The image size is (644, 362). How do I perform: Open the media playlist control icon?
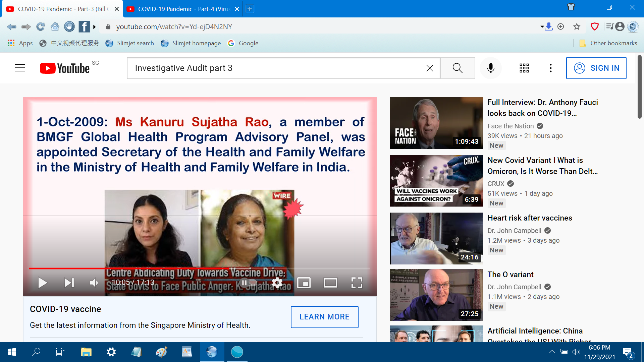pyautogui.click(x=610, y=26)
